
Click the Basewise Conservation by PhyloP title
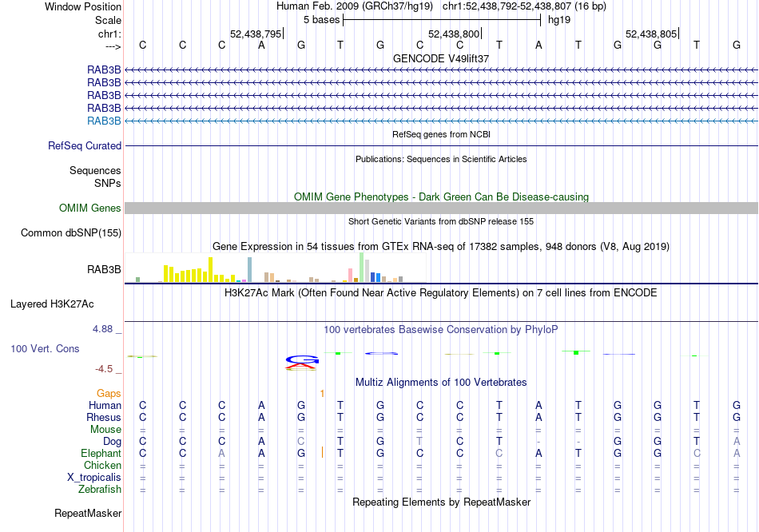click(441, 330)
